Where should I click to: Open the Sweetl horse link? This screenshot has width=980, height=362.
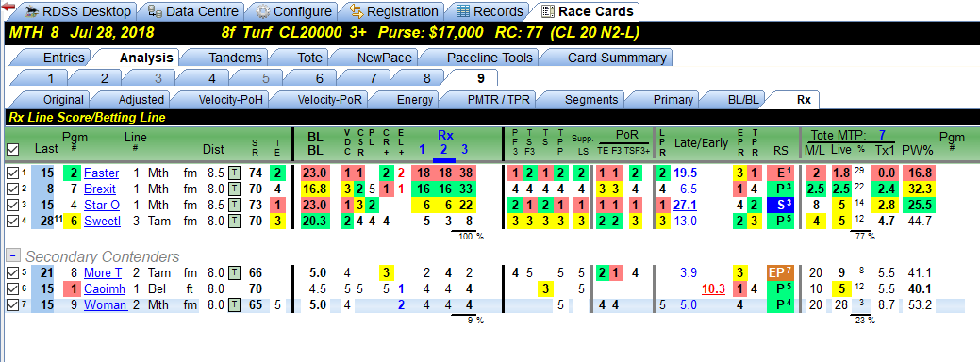coord(102,221)
